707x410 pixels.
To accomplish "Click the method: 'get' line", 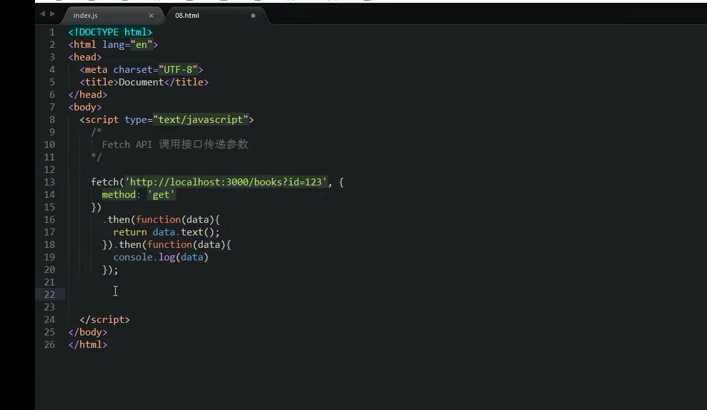I will pos(138,194).
